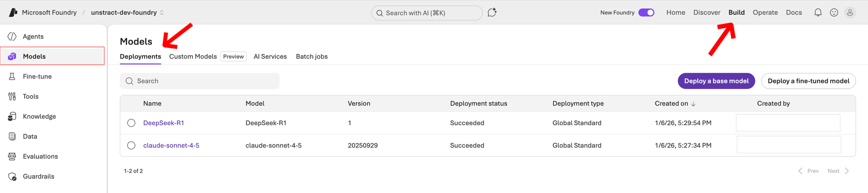Click the magnifier icon in Search with AI
This screenshot has height=193, width=868.
(x=380, y=13)
